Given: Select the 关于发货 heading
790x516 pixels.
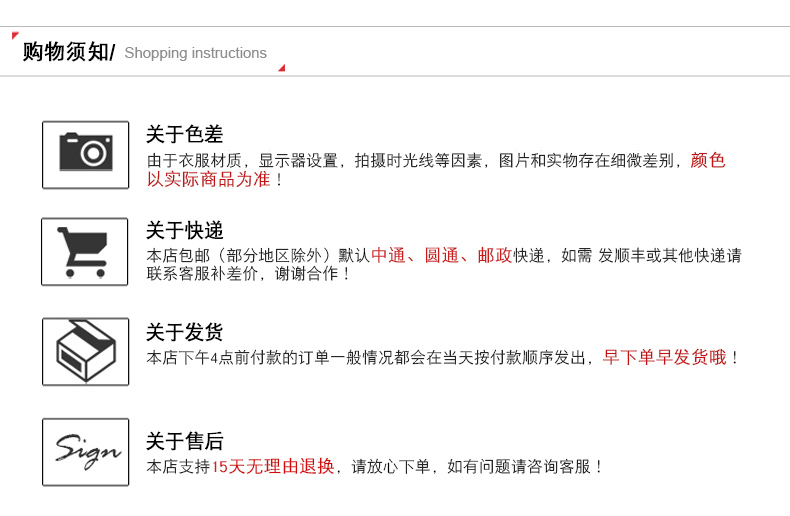Looking at the screenshot, I should point(184,332).
